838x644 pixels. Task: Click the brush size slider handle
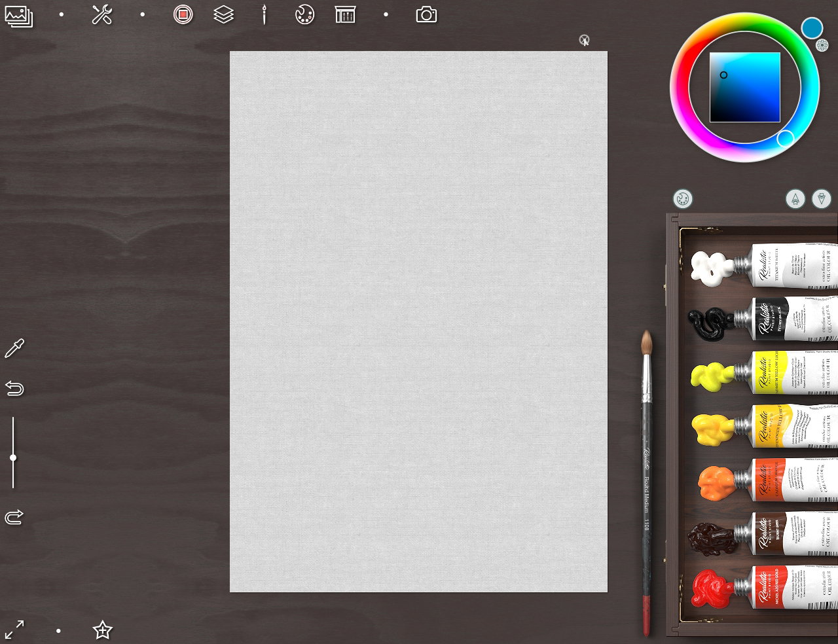point(13,458)
